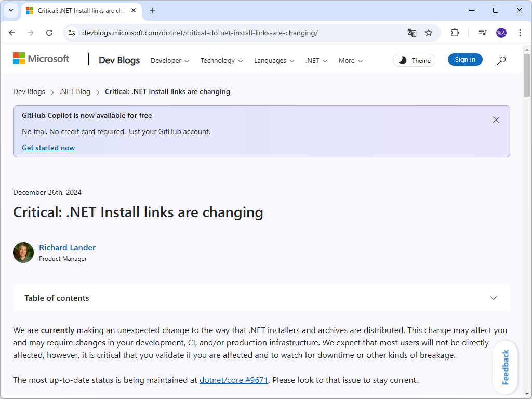Open Chrome's three-dot menu

(520, 33)
